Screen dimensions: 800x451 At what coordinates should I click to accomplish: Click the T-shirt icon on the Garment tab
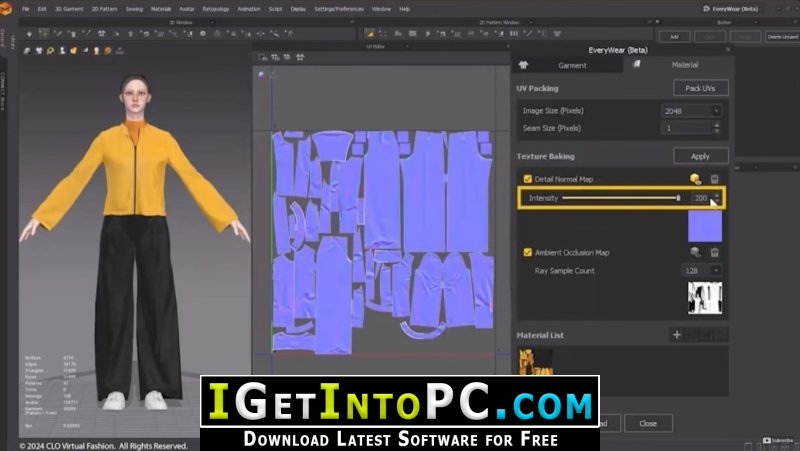click(523, 65)
